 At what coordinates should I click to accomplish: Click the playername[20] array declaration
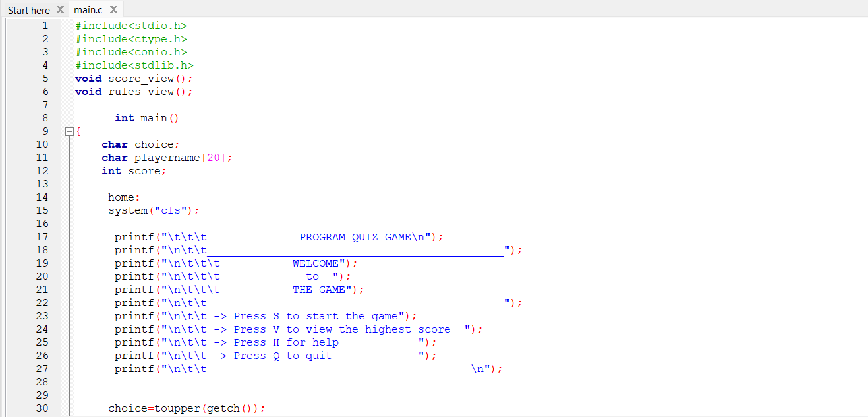tap(183, 158)
